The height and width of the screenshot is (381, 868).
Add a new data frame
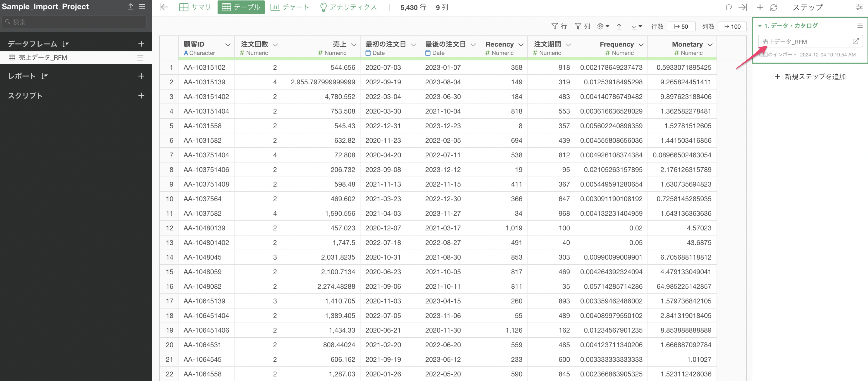coord(141,44)
